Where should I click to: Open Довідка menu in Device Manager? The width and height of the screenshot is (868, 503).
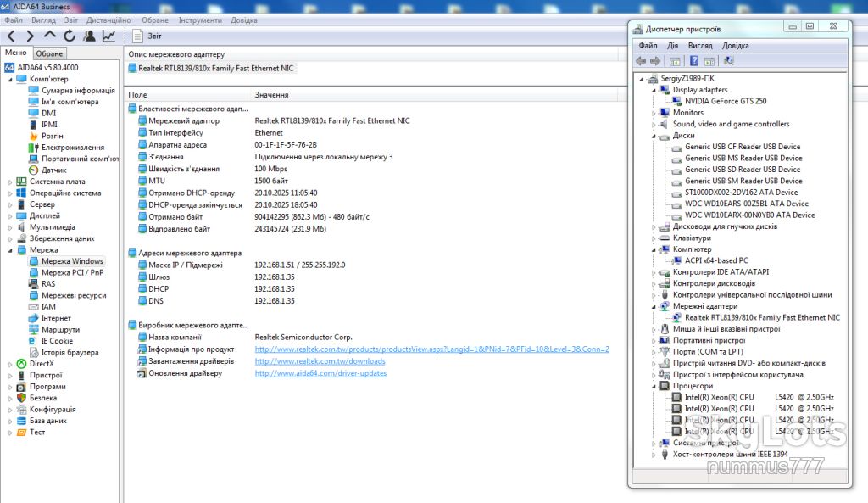coord(735,46)
